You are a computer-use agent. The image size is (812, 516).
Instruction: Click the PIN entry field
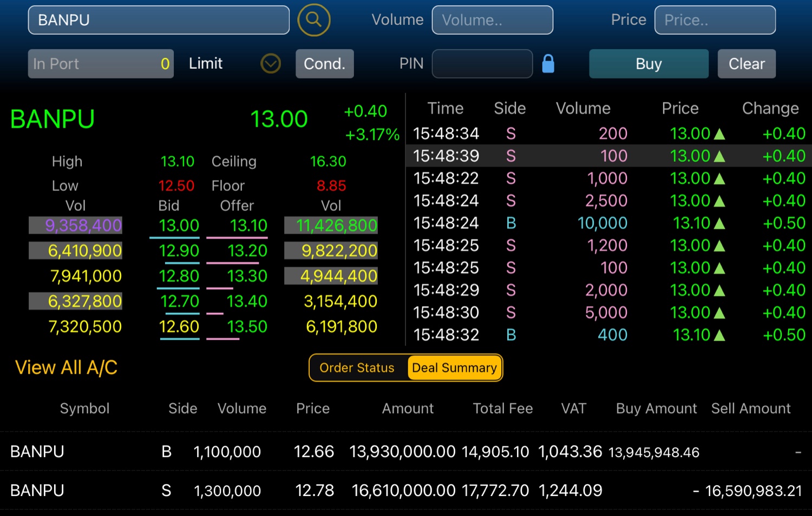(482, 64)
